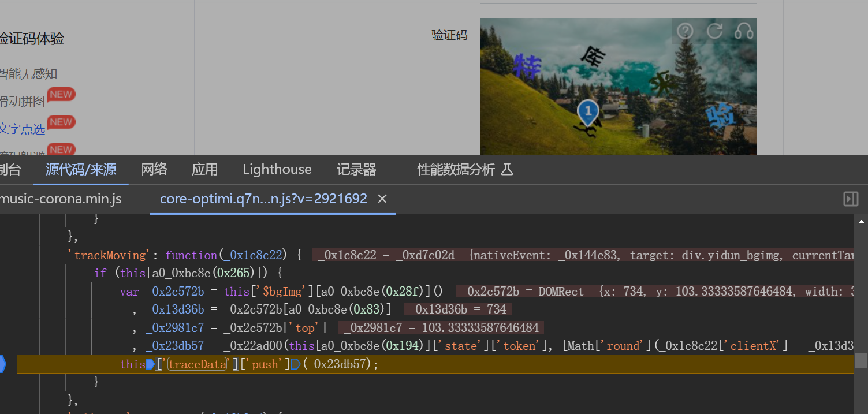Click the 文字点选 link in sidebar
The image size is (868, 414).
click(22, 129)
